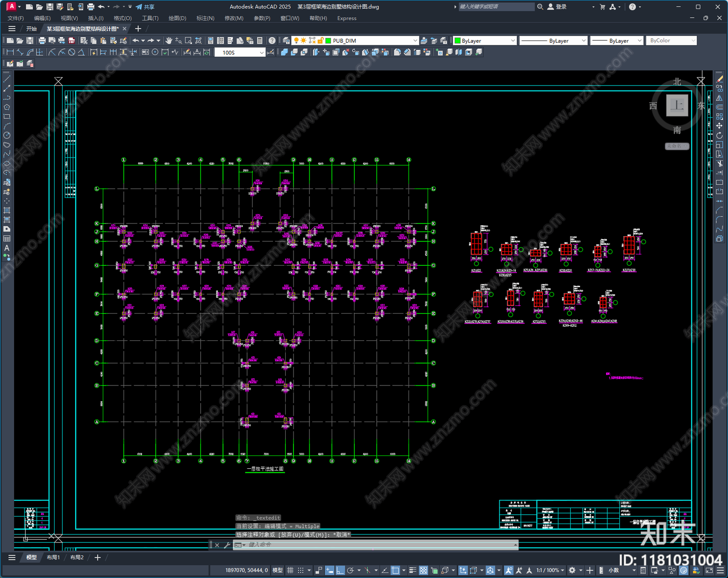Open the 绘图(D) menu
This screenshot has height=578, width=728.
tap(177, 18)
